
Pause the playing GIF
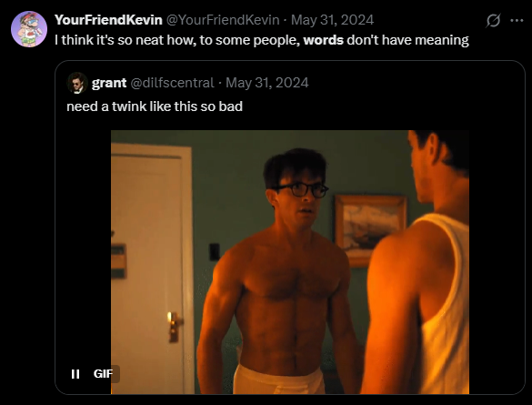point(75,374)
